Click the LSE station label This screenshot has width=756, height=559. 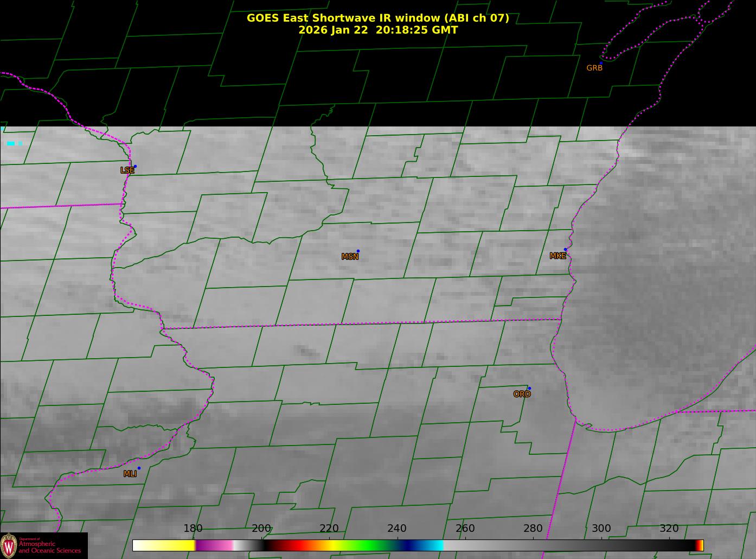coord(127,170)
